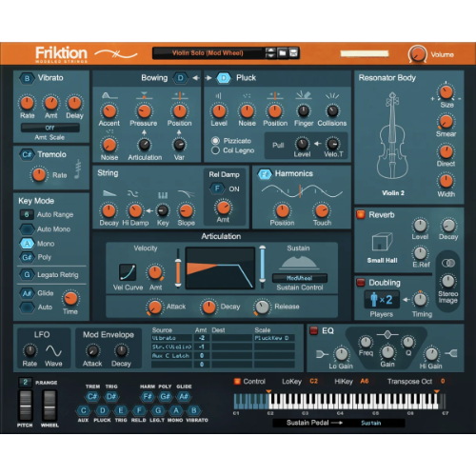The height and width of the screenshot is (476, 476).
Task: Click the pitch bend range value 2
Action: coord(26,382)
